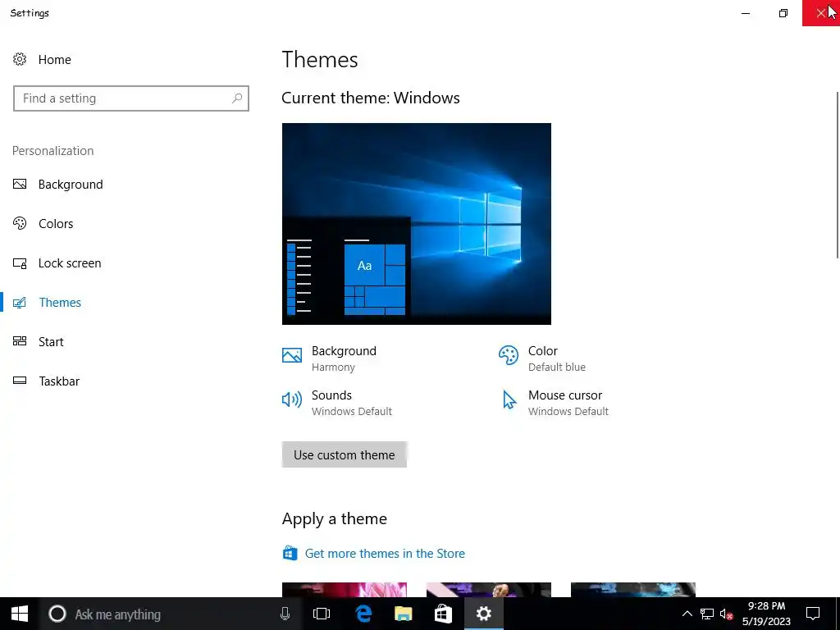
Task: Open Mouse cursor Windows Default text
Action: pos(568,403)
